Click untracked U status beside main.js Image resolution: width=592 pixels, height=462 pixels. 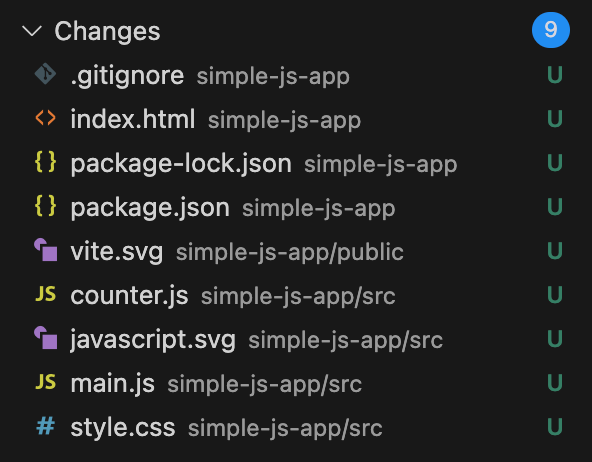click(x=555, y=383)
